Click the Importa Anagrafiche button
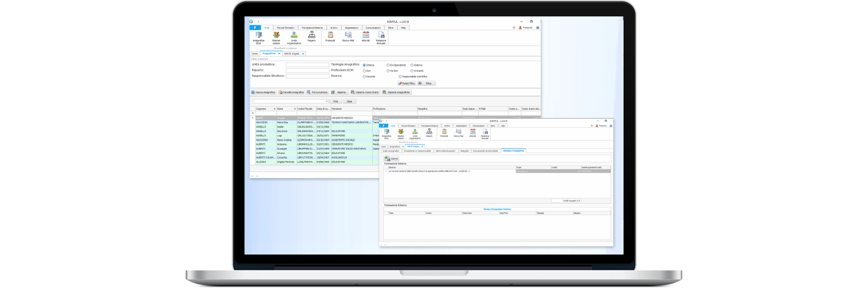This screenshot has width=868, height=288. [x=396, y=92]
